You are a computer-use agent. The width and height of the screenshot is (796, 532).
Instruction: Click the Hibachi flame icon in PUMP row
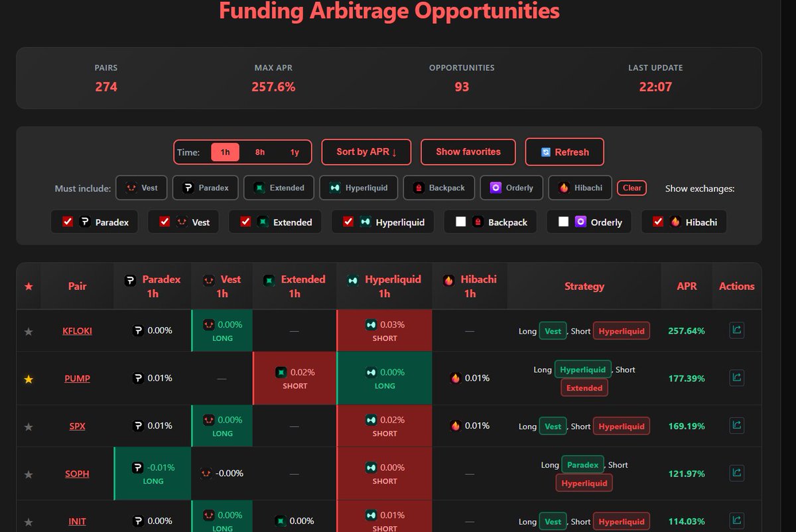pos(455,378)
